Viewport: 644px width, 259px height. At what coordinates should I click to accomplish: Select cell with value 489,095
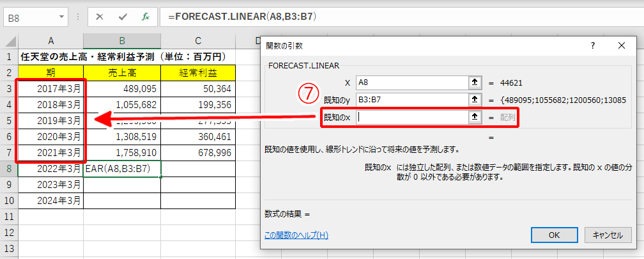point(122,88)
